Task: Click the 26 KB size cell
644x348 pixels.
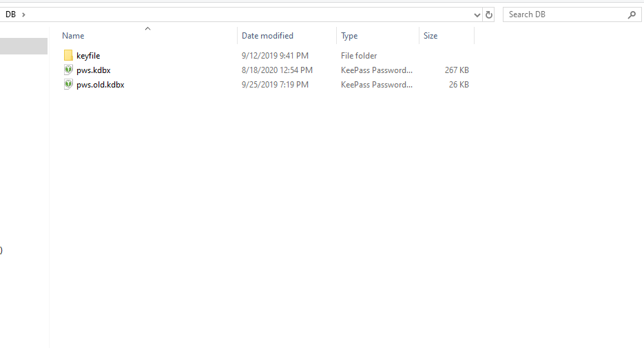Action: click(x=458, y=85)
